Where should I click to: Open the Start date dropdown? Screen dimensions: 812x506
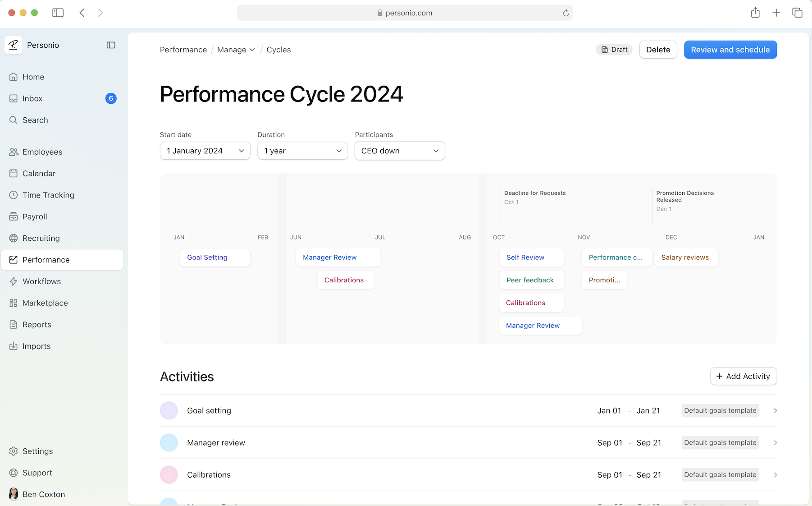point(205,151)
